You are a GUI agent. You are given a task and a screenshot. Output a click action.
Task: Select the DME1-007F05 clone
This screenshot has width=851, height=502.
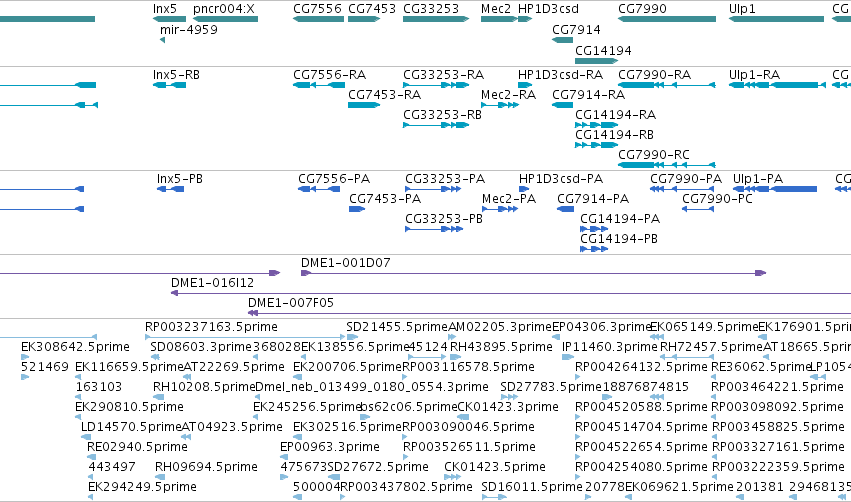point(549,313)
